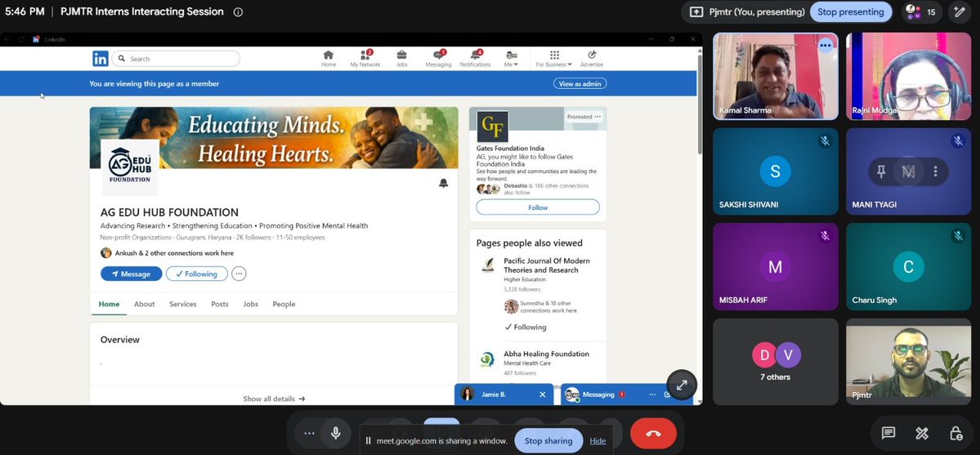The width and height of the screenshot is (980, 455).
Task: Toggle the microphone in Meet controls
Action: [x=336, y=433]
